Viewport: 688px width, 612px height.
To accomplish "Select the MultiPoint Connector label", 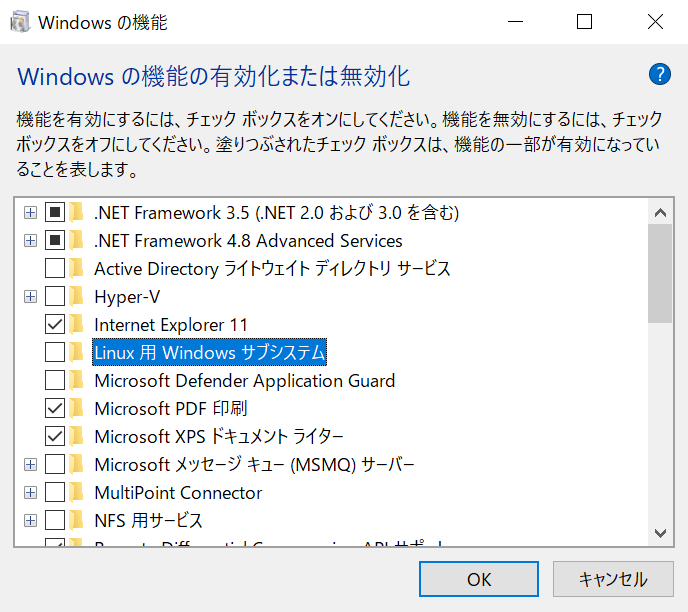I will tap(178, 493).
